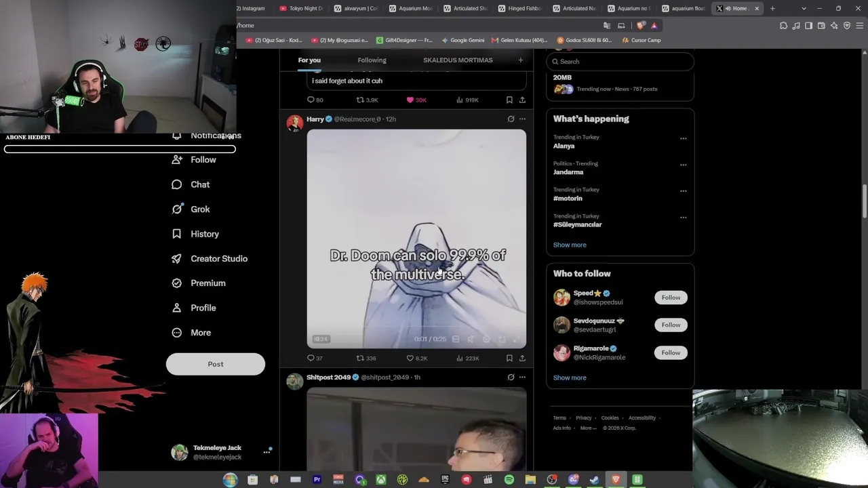Launch Grok from the sidebar

(x=191, y=209)
